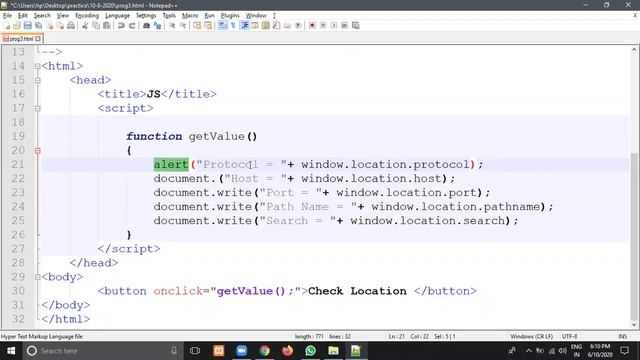Viewport: 640px width, 360px height.
Task: Open the Function List panel icon
Action: tap(276, 25)
